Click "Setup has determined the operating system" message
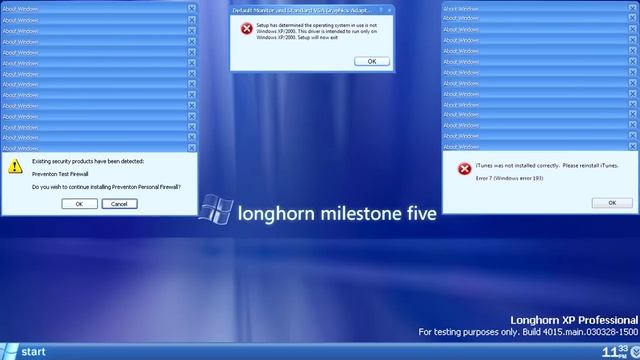 tap(317, 31)
